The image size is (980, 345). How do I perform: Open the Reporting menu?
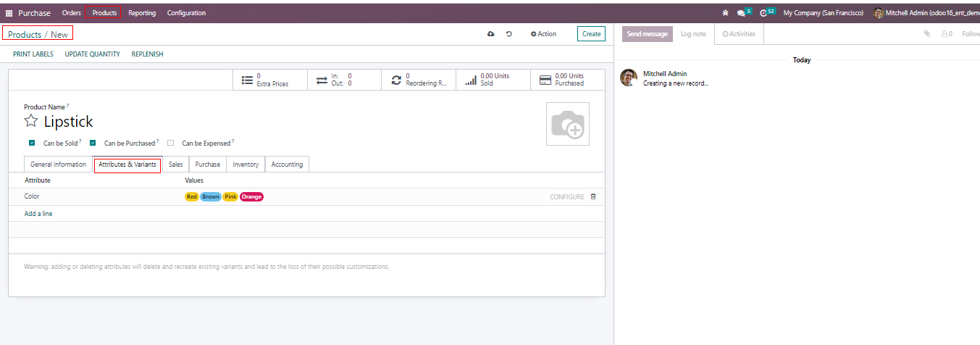[x=142, y=13]
